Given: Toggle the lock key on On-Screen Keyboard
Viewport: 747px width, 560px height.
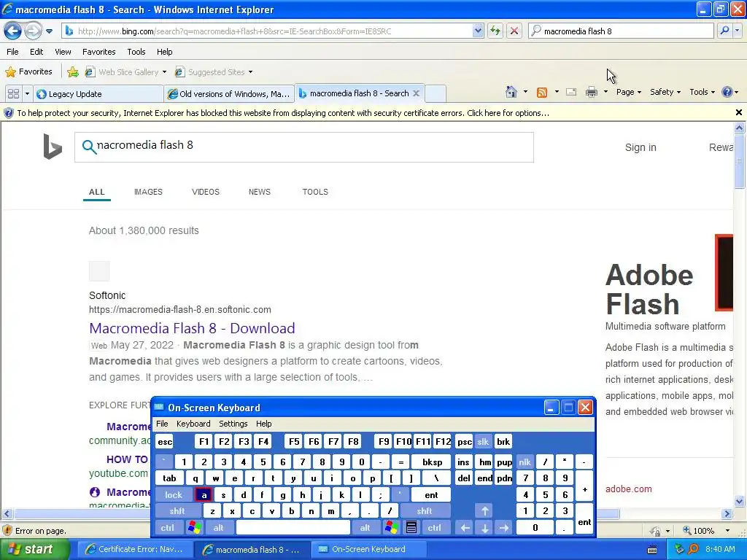Looking at the screenshot, I should click(x=174, y=495).
